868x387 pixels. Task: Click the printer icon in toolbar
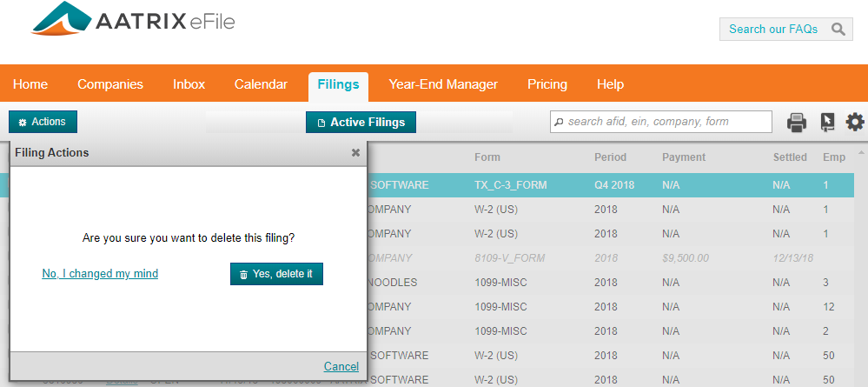click(x=797, y=123)
